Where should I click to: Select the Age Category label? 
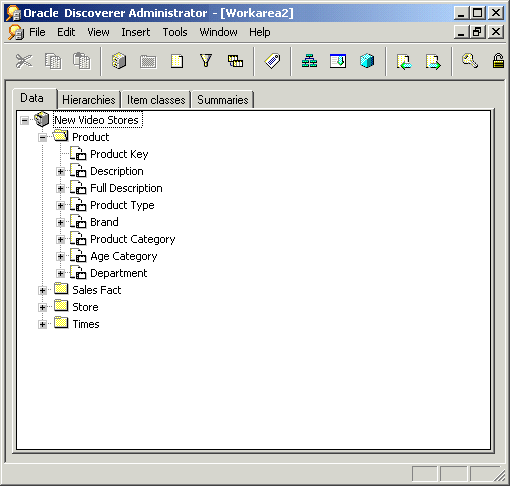coord(124,256)
